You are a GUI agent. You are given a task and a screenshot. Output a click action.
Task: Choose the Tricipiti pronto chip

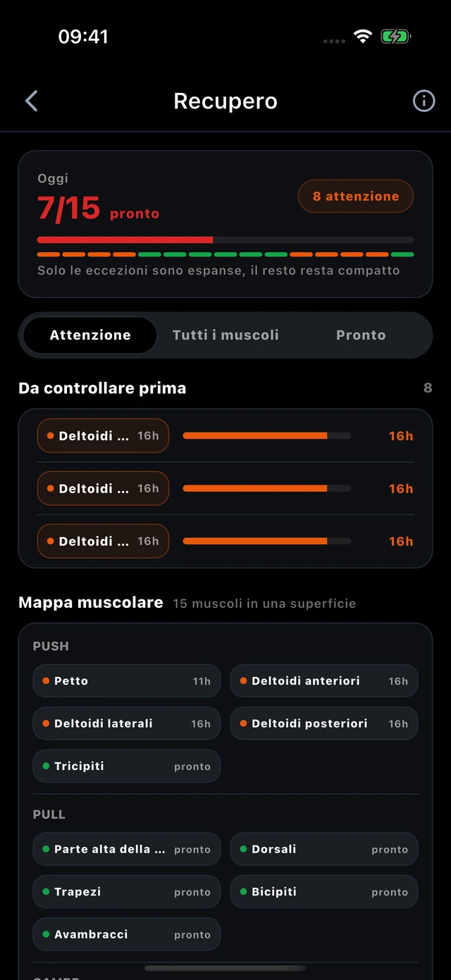pyautogui.click(x=127, y=766)
